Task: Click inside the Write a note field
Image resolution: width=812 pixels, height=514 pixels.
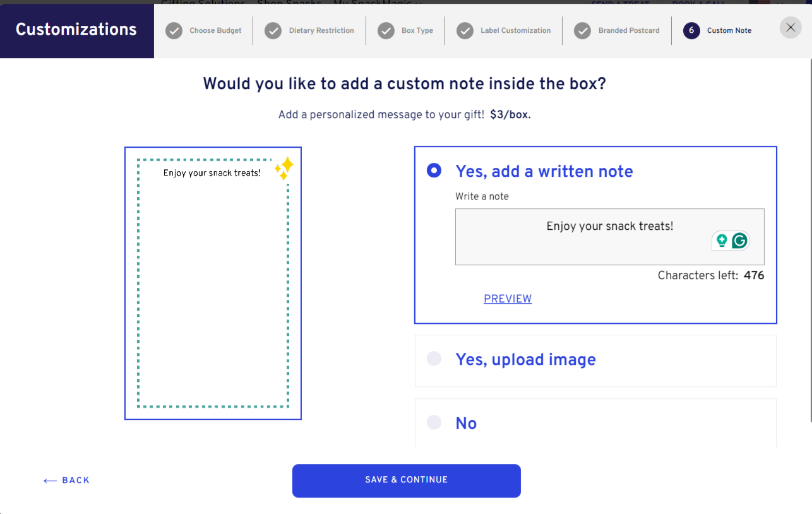Action: [609, 237]
